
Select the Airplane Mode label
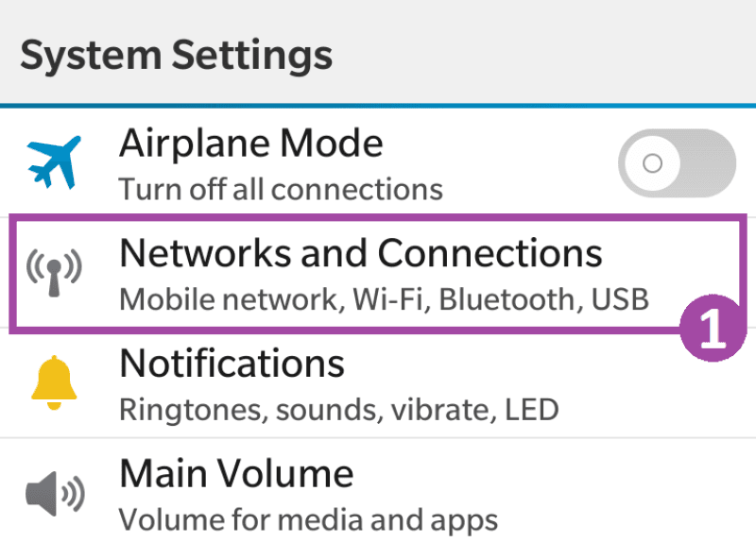[251, 144]
